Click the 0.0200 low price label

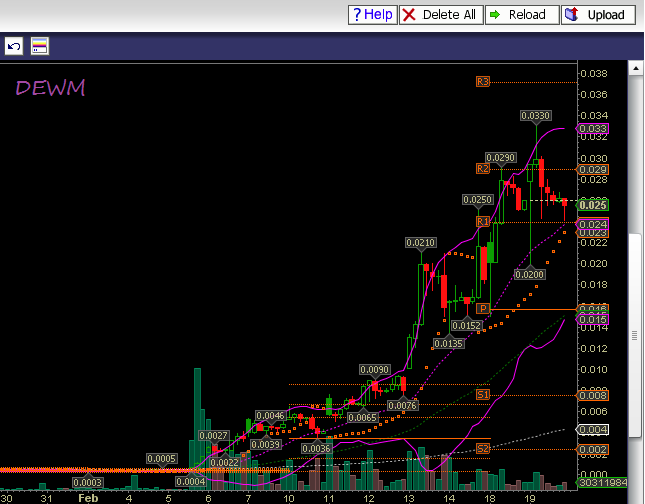529,274
